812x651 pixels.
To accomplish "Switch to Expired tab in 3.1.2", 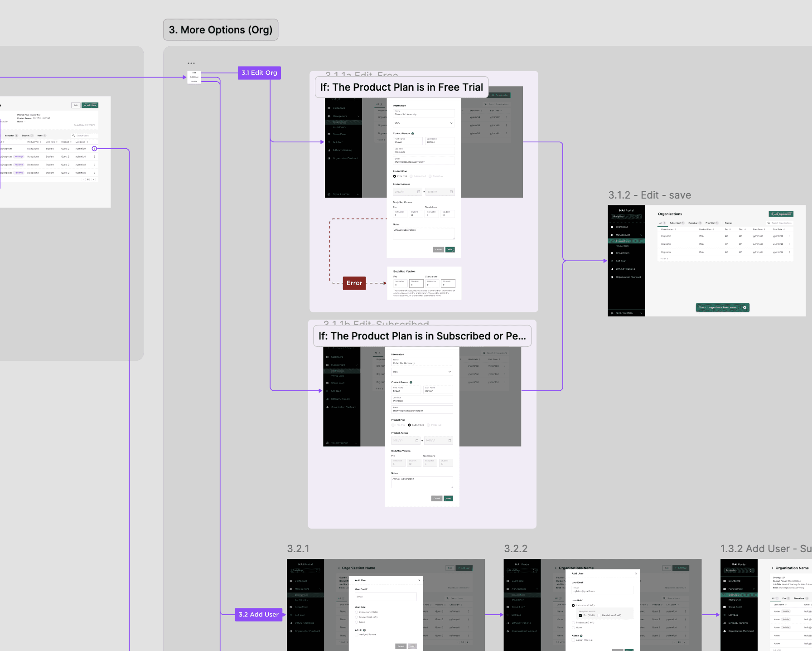I will pos(729,223).
